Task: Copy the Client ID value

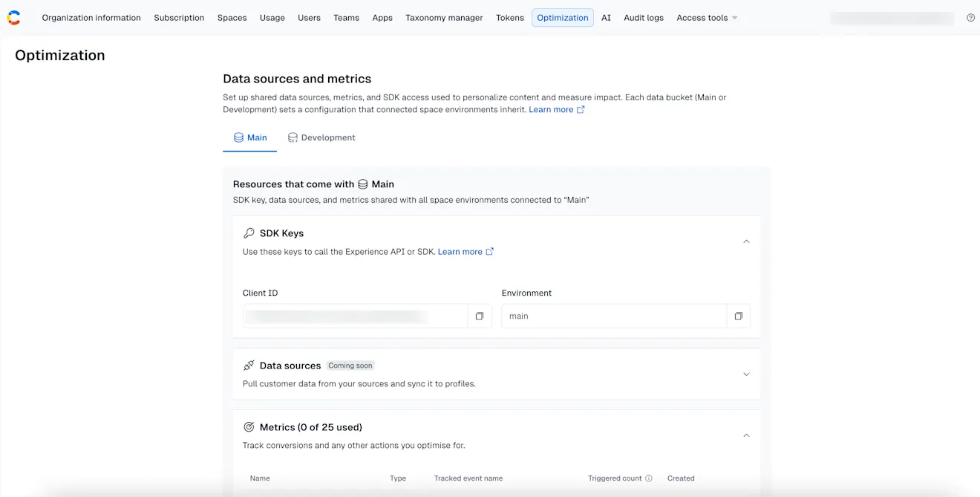Action: click(480, 316)
